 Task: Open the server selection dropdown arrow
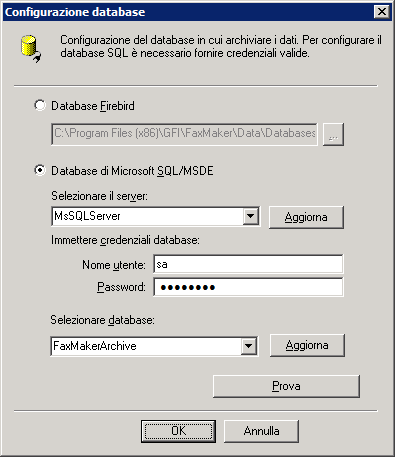coord(251,216)
